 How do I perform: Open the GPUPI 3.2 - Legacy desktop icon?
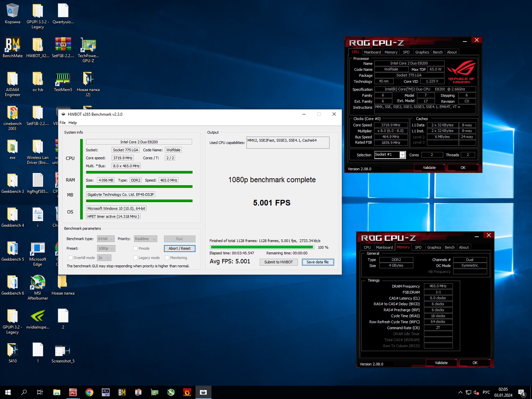[13, 321]
